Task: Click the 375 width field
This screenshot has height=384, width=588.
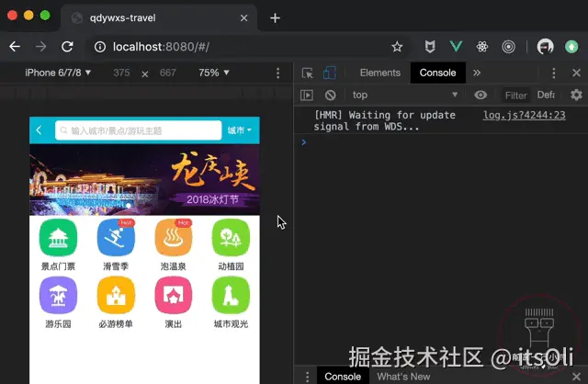Action: [x=121, y=73]
